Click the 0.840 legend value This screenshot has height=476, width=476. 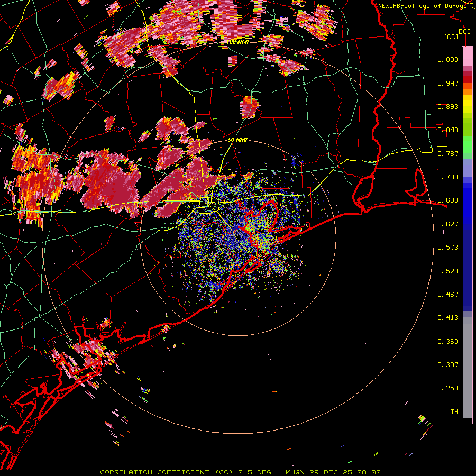pos(448,130)
